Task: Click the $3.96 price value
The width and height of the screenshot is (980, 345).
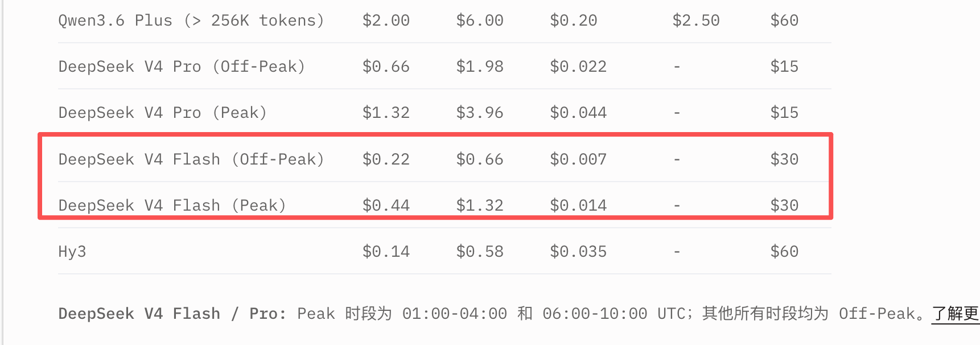Action: coord(480,113)
